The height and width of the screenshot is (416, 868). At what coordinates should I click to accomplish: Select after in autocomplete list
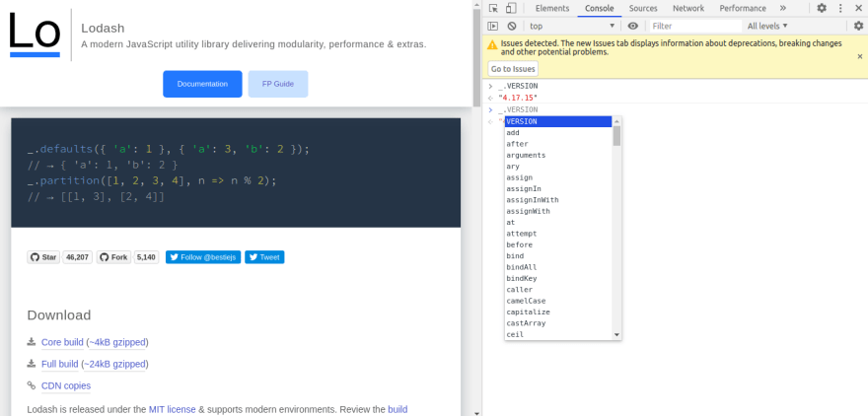[558, 144]
